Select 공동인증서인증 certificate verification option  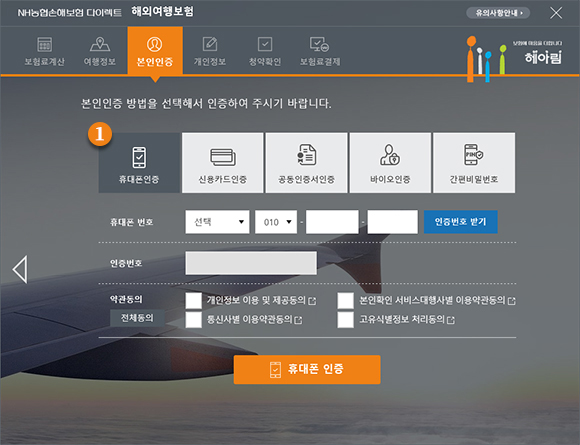(x=306, y=163)
